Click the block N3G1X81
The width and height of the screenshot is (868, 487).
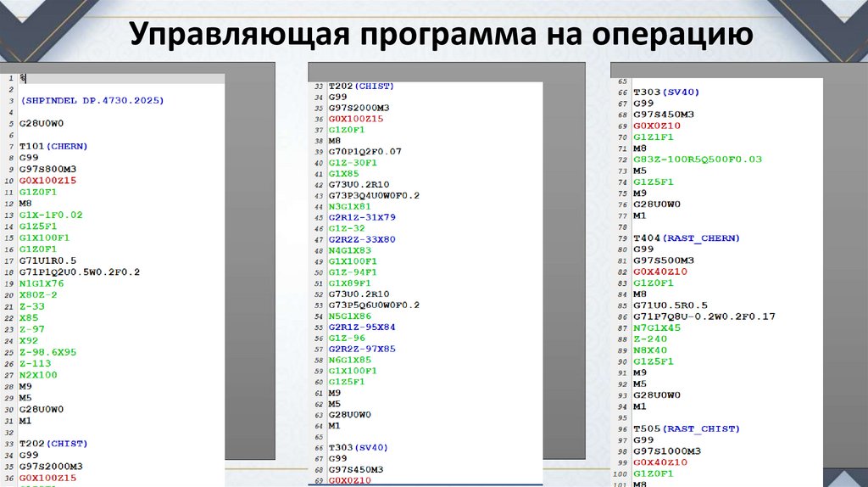coord(350,207)
